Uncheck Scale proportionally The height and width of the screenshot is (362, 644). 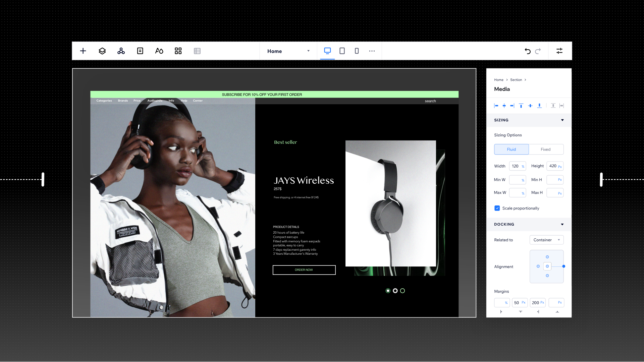point(497,208)
